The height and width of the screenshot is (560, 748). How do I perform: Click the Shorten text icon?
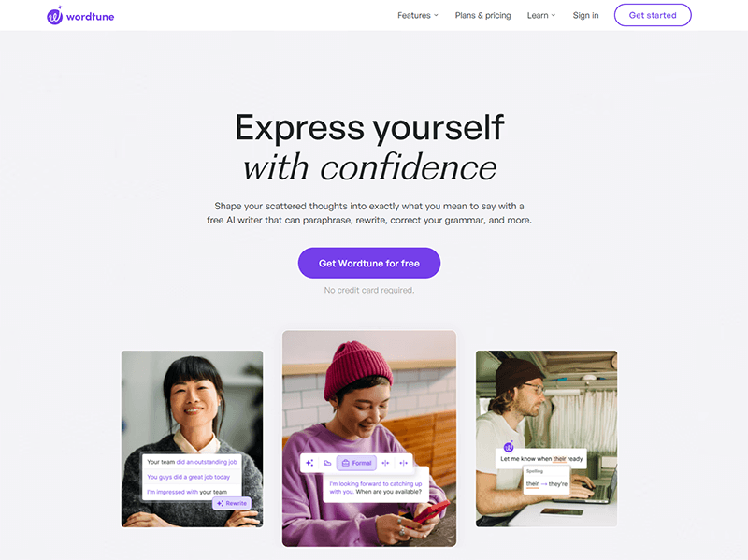click(x=385, y=463)
